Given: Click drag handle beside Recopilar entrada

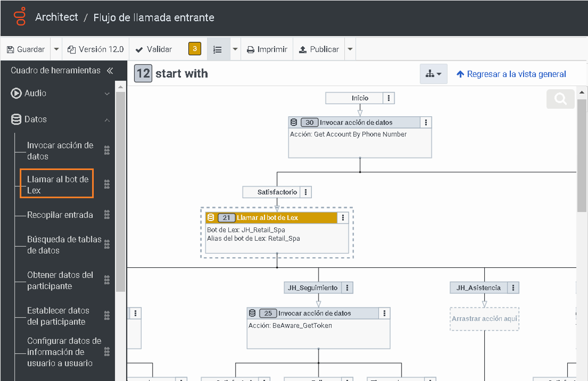Looking at the screenshot, I should pyautogui.click(x=107, y=215).
